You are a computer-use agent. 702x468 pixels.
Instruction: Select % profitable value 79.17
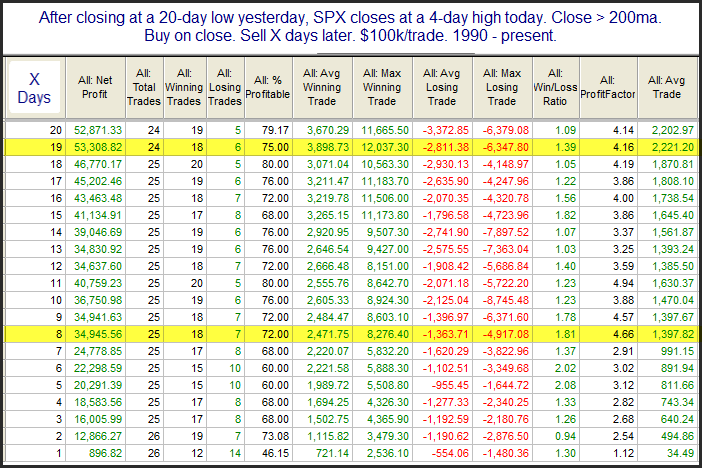click(x=275, y=130)
